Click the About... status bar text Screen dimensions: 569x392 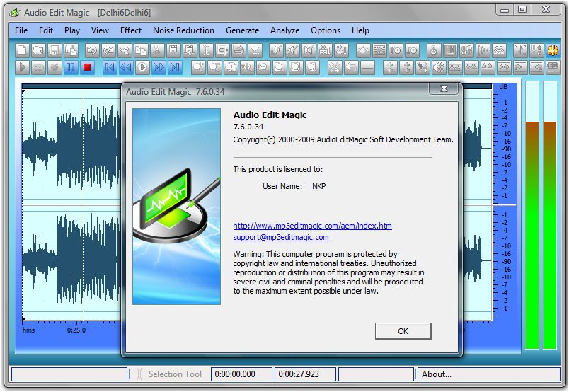437,374
